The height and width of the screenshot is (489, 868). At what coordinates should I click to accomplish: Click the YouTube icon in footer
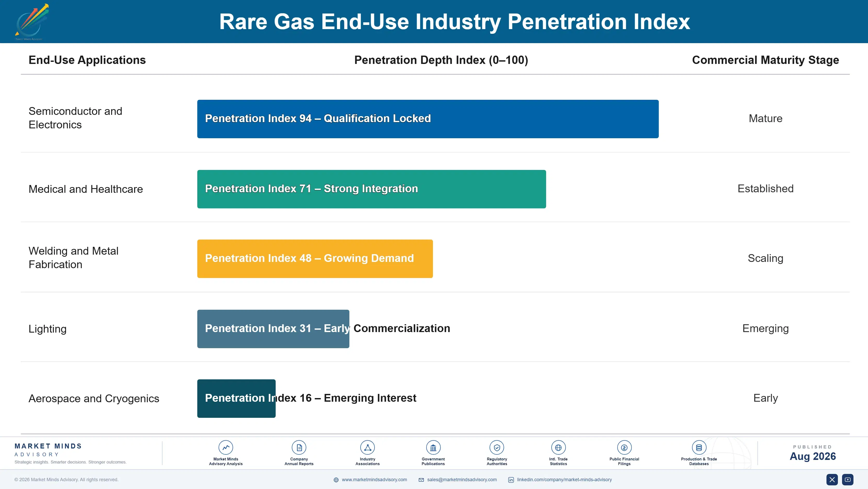pyautogui.click(x=847, y=480)
